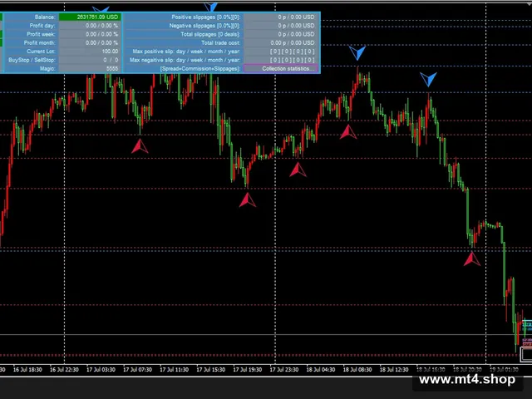The height and width of the screenshot is (399, 532).
Task: Click the Profit week label
Action: coord(41,34)
